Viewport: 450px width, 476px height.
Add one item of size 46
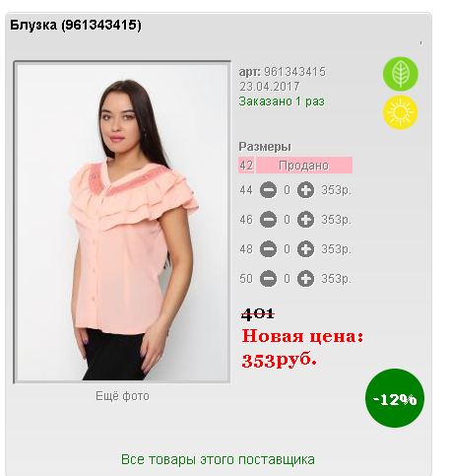pos(305,220)
